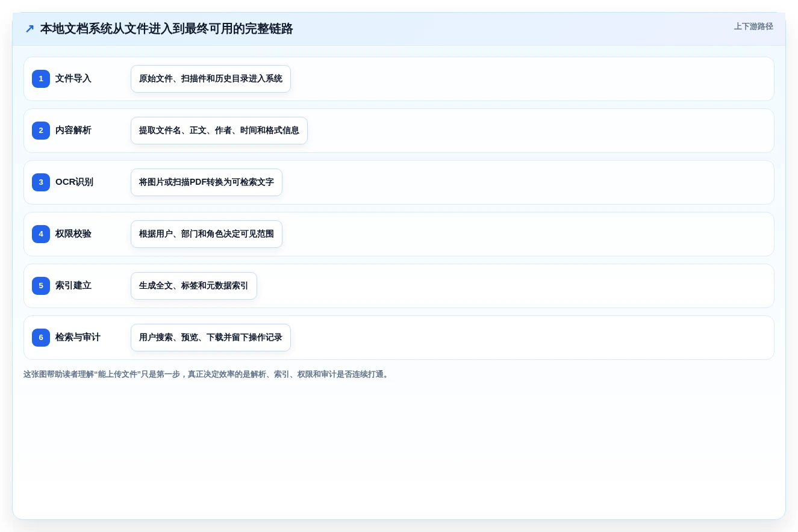Open the 用户搜索、预览、下载并留下操作记录 chip

click(x=211, y=338)
